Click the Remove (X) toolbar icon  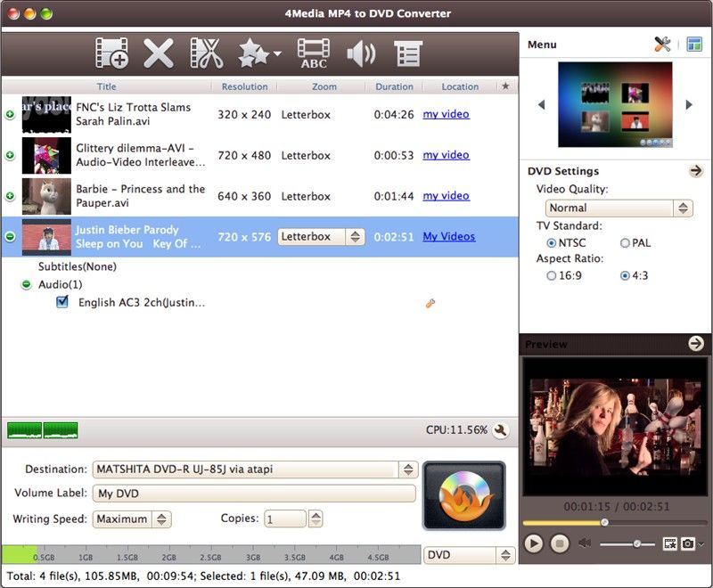159,53
